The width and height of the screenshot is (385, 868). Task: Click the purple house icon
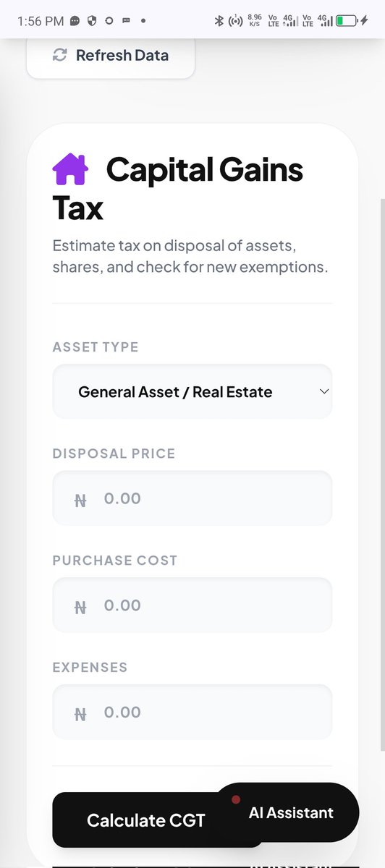pos(70,169)
